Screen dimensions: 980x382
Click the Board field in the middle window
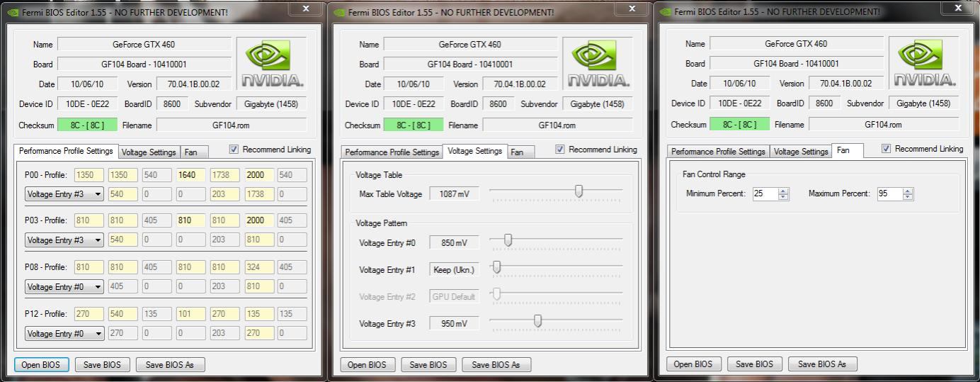470,64
